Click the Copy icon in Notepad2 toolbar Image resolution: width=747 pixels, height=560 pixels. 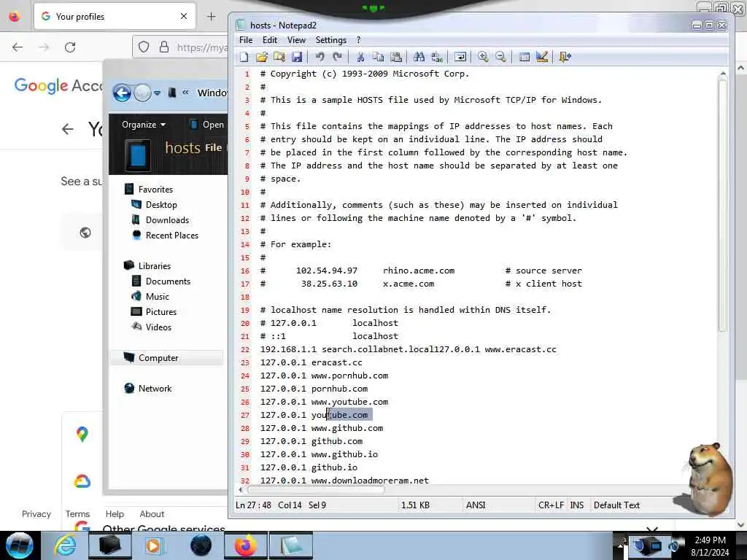point(379,57)
